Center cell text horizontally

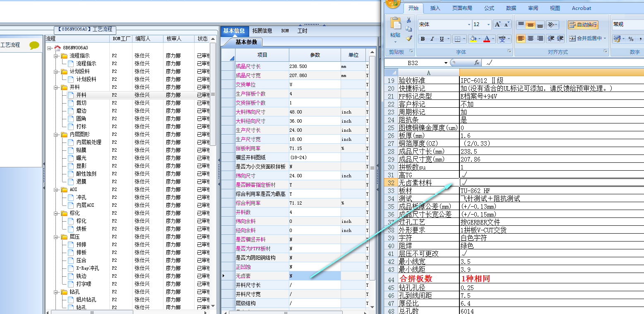tap(531, 39)
